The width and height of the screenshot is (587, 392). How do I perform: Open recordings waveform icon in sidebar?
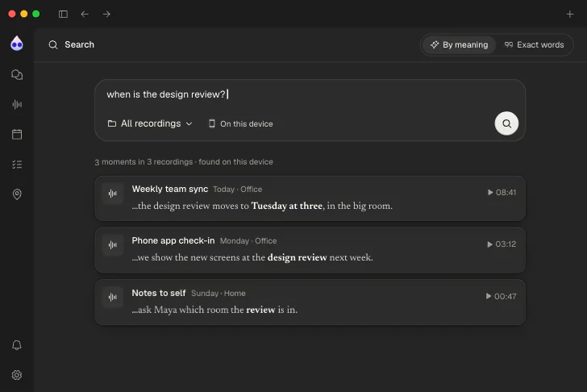click(x=17, y=105)
